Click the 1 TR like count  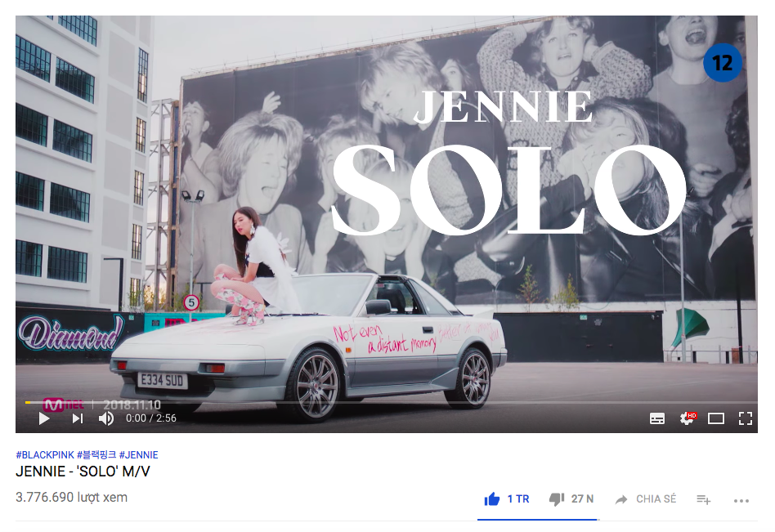tap(518, 499)
